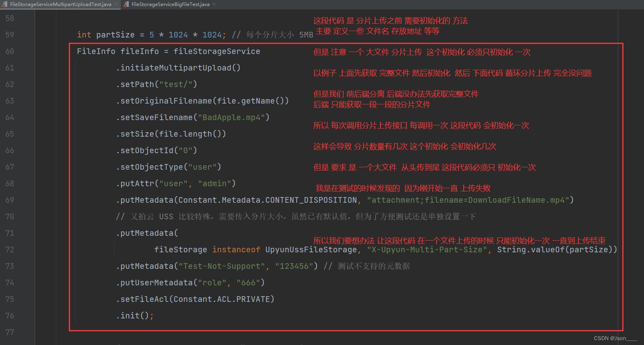Click the .setObjectId("0") call
The image size is (644, 345).
pyautogui.click(x=157, y=150)
